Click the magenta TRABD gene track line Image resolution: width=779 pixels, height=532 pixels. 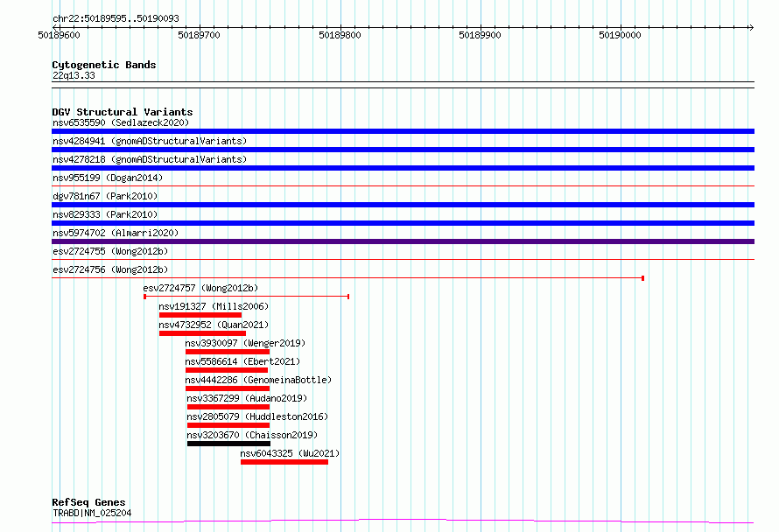click(x=403, y=521)
